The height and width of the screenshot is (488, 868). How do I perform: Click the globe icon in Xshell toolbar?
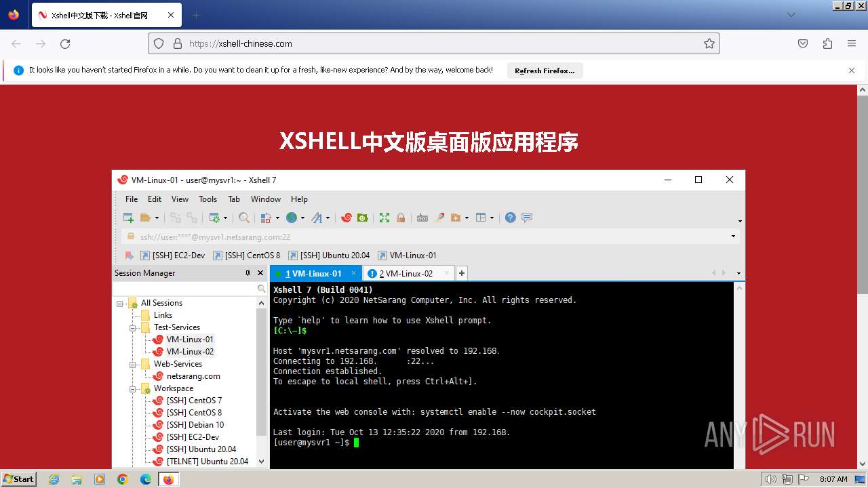coord(292,218)
